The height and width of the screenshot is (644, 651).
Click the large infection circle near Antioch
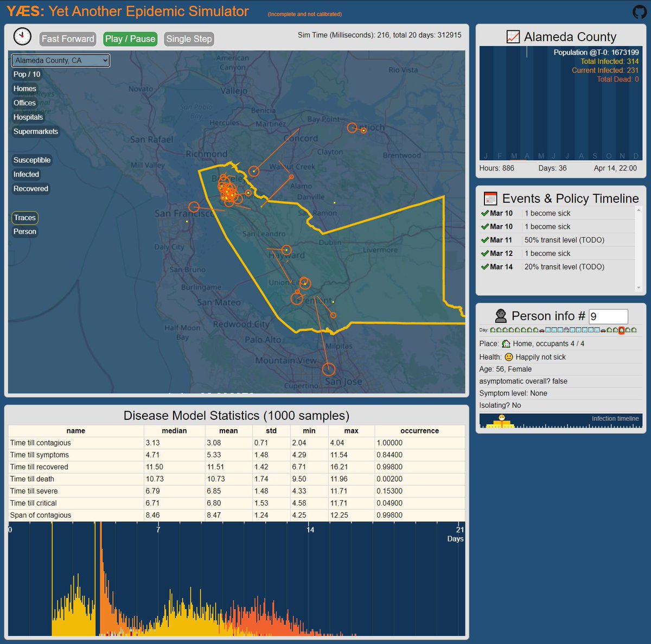[x=352, y=128]
